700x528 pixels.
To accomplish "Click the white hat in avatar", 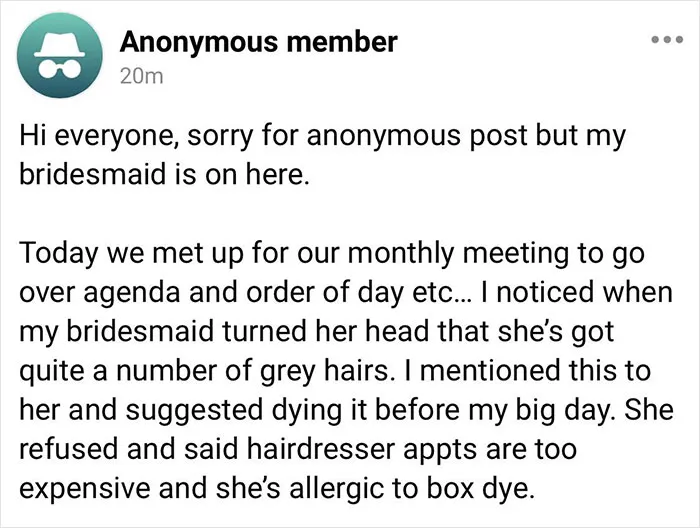I will (60, 45).
